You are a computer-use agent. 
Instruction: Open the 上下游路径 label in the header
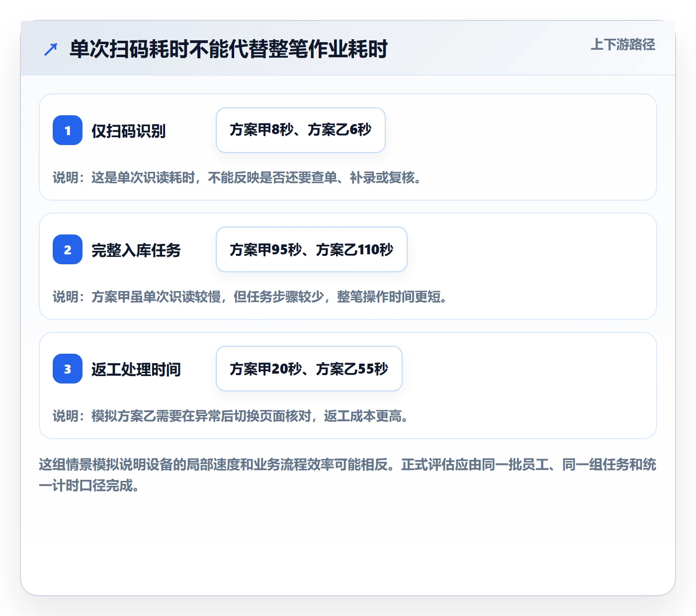click(622, 45)
